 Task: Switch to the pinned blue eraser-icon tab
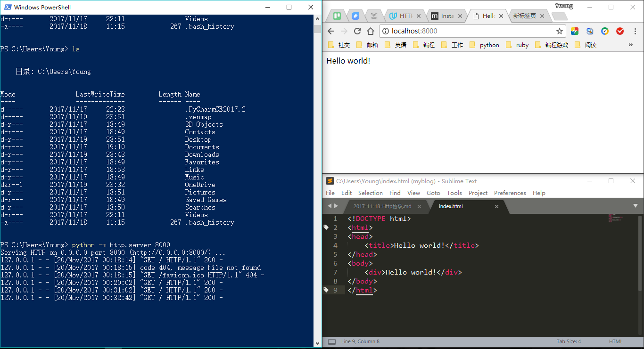coord(355,16)
